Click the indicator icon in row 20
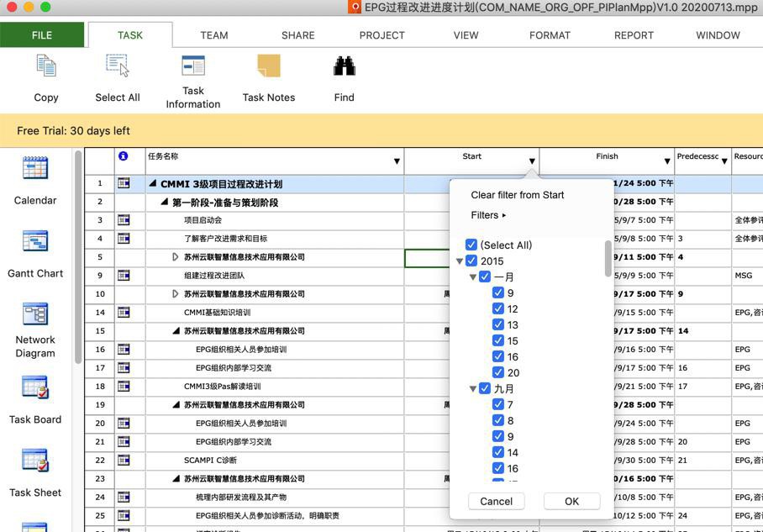763x532 pixels. (124, 423)
